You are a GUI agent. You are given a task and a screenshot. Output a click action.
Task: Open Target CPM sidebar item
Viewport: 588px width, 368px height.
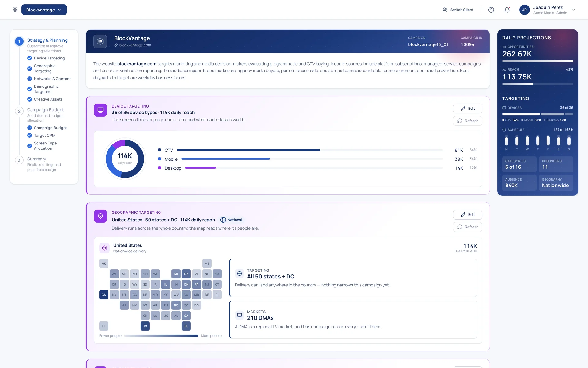44,136
